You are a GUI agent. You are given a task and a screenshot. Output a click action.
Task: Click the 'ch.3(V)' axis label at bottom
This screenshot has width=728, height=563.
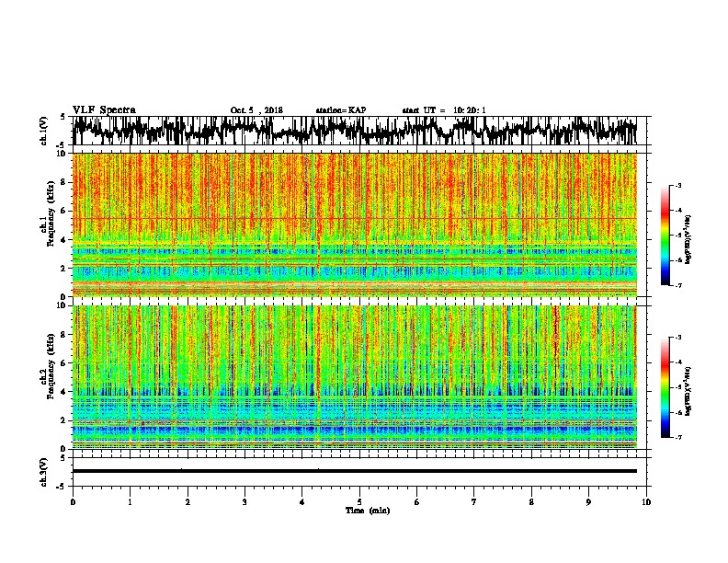coord(44,472)
